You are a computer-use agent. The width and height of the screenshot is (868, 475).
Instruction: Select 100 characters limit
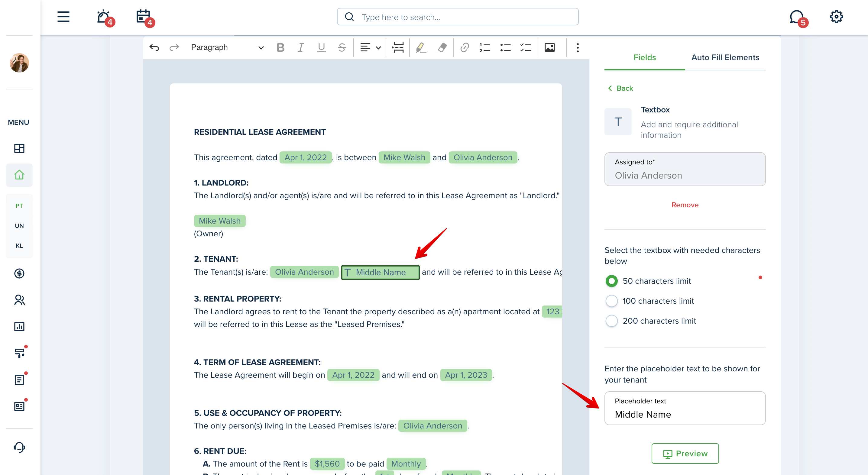click(611, 300)
